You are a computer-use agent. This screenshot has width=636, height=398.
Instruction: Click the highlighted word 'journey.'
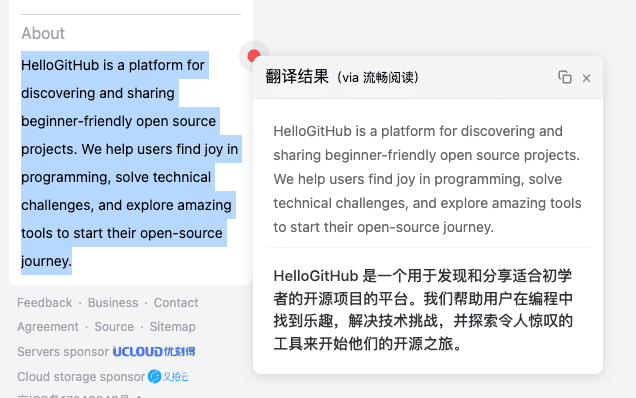coord(46,261)
